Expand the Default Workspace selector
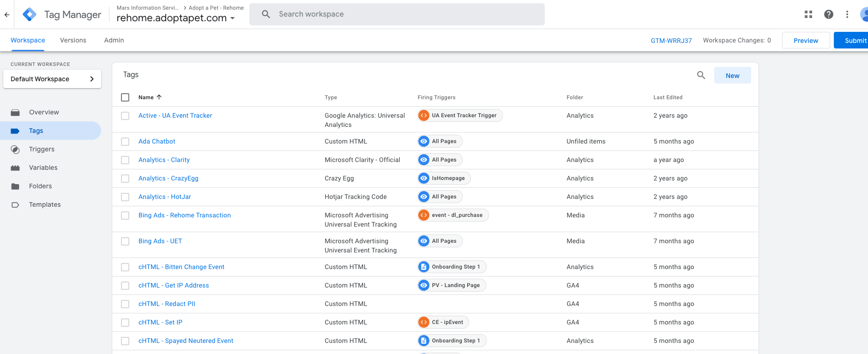 [x=52, y=79]
